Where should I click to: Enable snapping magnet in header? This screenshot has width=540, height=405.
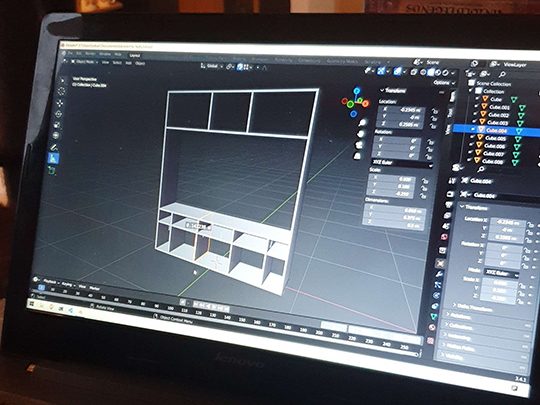240,67
